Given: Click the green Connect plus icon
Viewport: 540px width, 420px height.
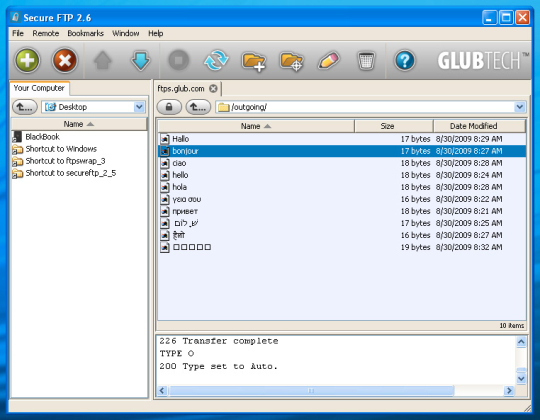Looking at the screenshot, I should coord(27,61).
